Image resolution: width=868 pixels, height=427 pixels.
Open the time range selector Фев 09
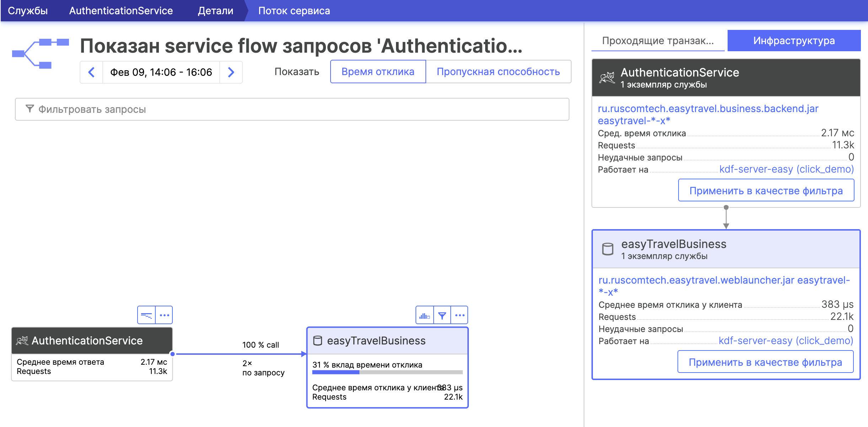coord(161,72)
